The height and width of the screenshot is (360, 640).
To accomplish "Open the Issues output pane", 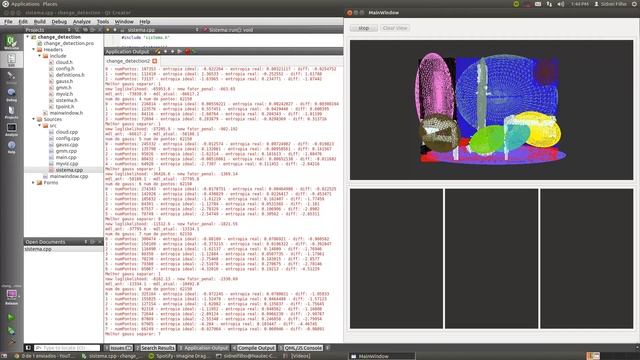I will click(118, 348).
